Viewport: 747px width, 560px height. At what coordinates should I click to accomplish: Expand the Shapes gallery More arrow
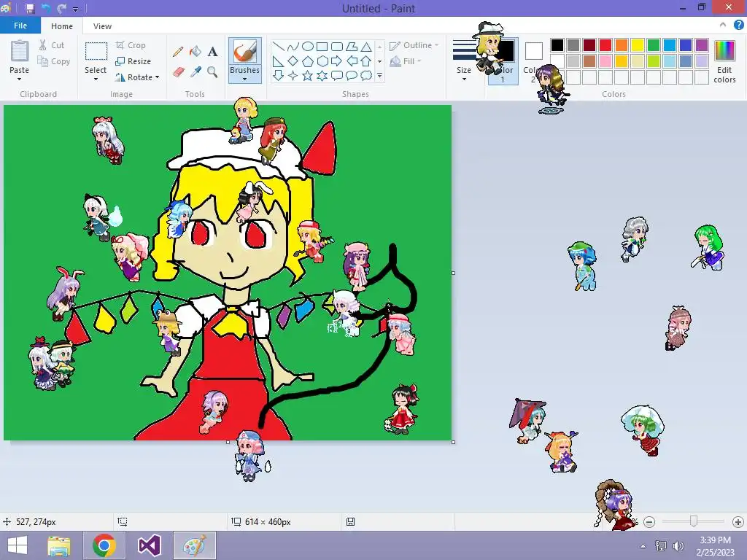tap(379, 75)
